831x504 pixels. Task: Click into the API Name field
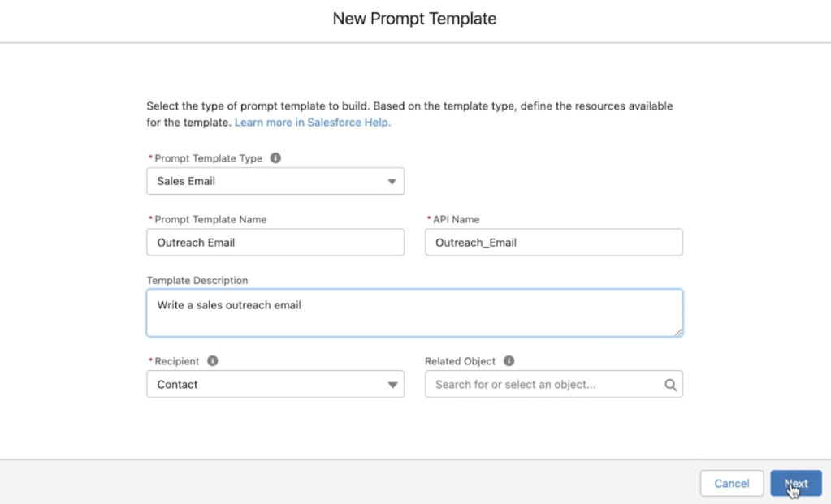553,243
